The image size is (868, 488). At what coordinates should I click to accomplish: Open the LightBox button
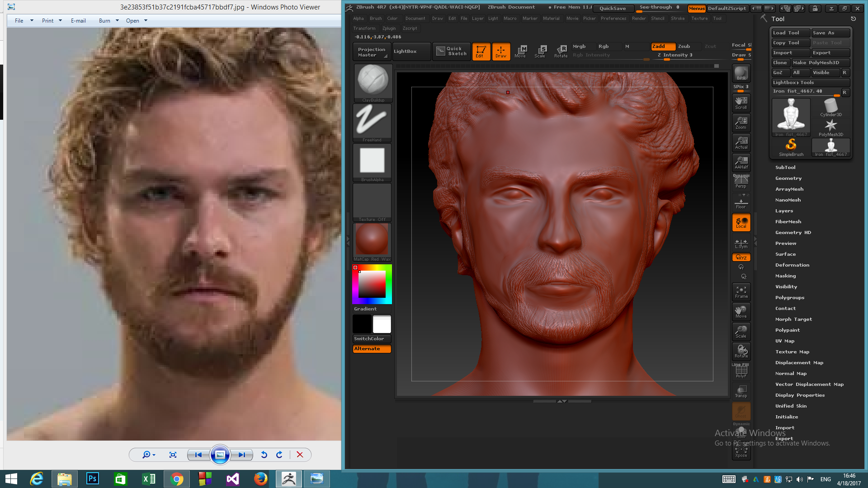coord(411,52)
